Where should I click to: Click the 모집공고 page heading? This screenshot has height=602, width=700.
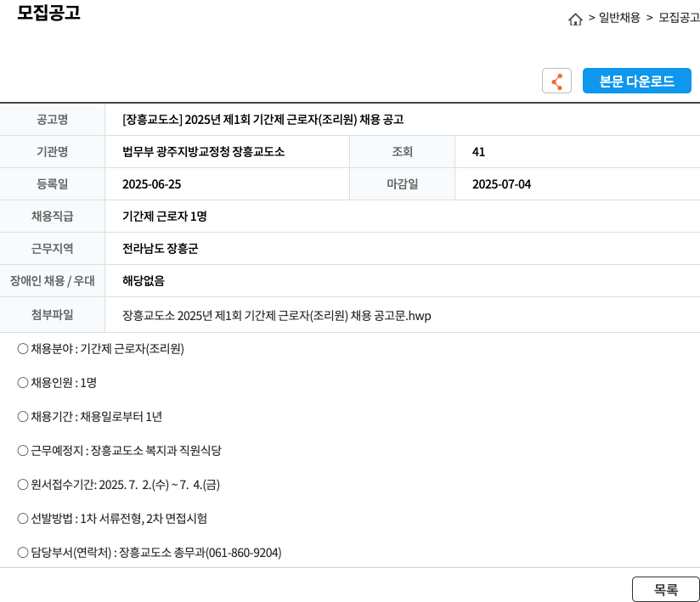pos(48,12)
